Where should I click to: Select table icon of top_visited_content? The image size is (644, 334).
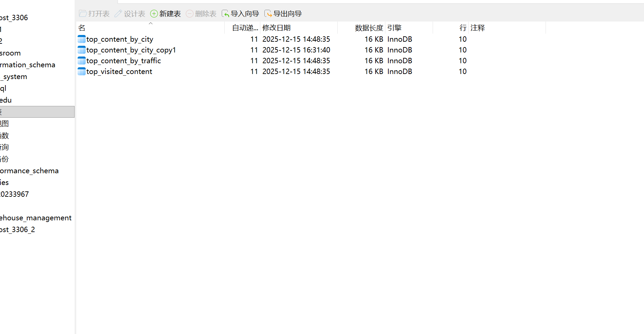pos(82,71)
